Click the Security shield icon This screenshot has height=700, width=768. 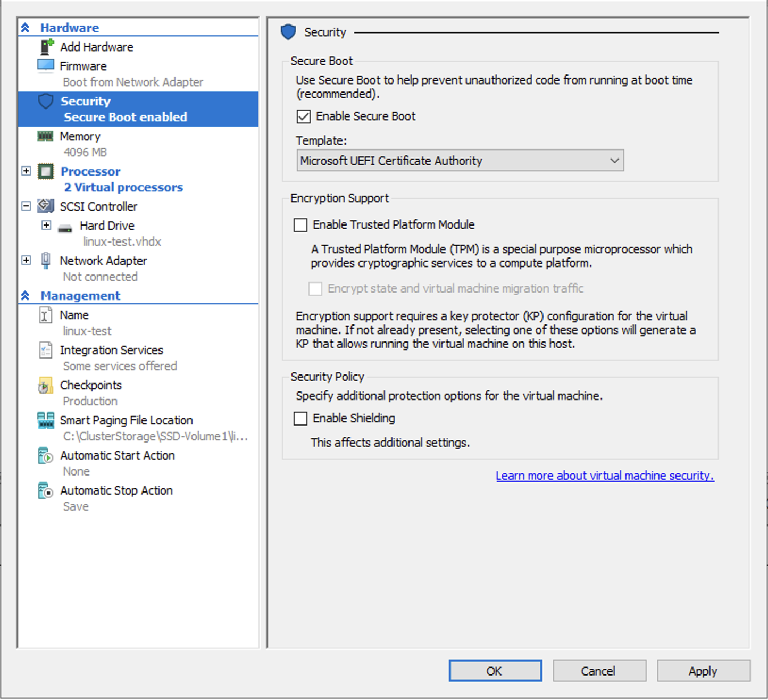coord(45,101)
